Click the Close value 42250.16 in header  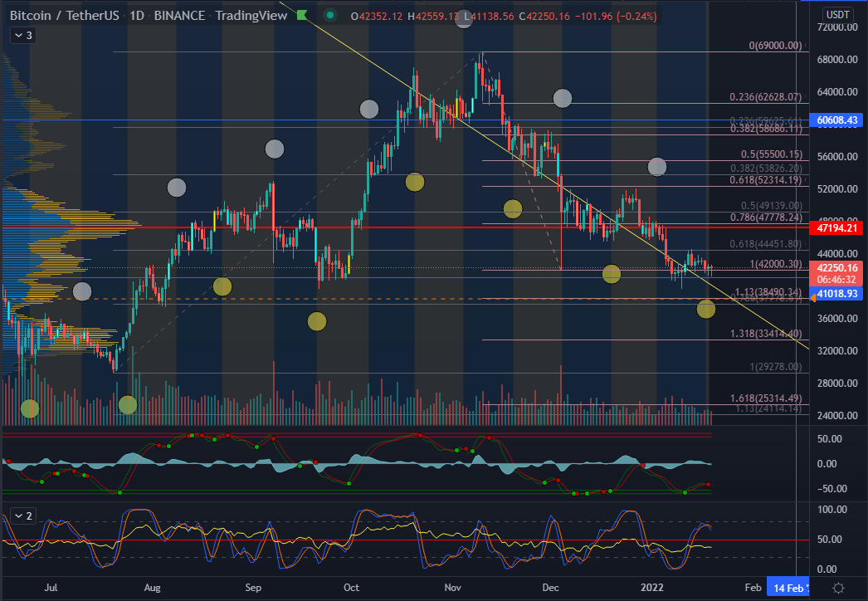click(x=548, y=16)
